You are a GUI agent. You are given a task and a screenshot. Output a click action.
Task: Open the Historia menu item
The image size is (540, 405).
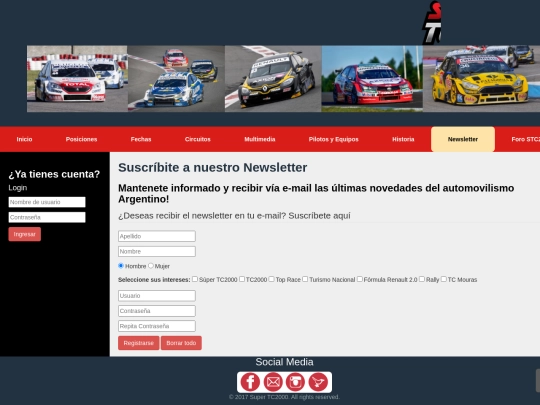[403, 139]
